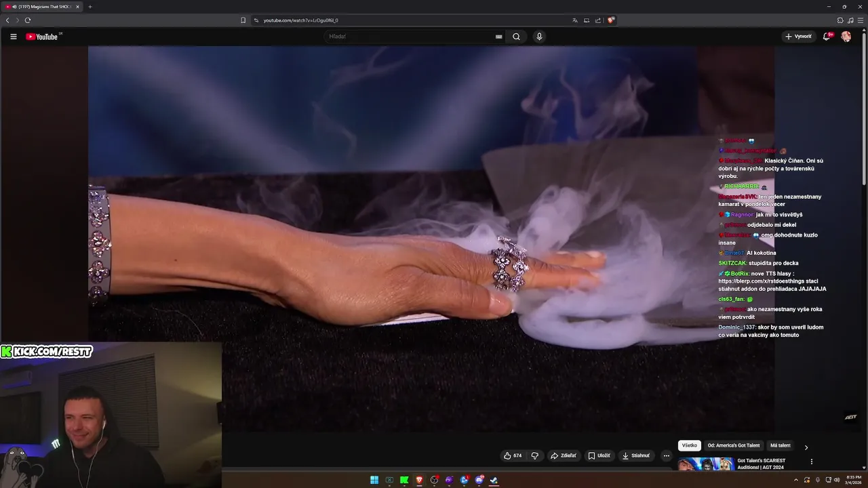Open options menu for SCARIEST Auditions video
The width and height of the screenshot is (868, 488).
coord(811,462)
